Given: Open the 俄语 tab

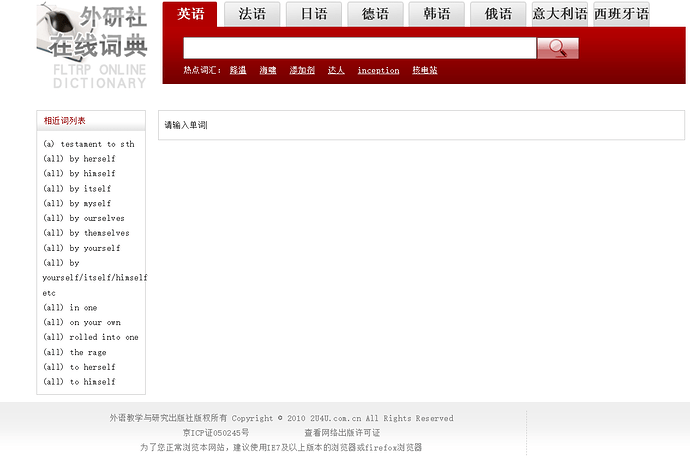Looking at the screenshot, I should click(x=498, y=14).
